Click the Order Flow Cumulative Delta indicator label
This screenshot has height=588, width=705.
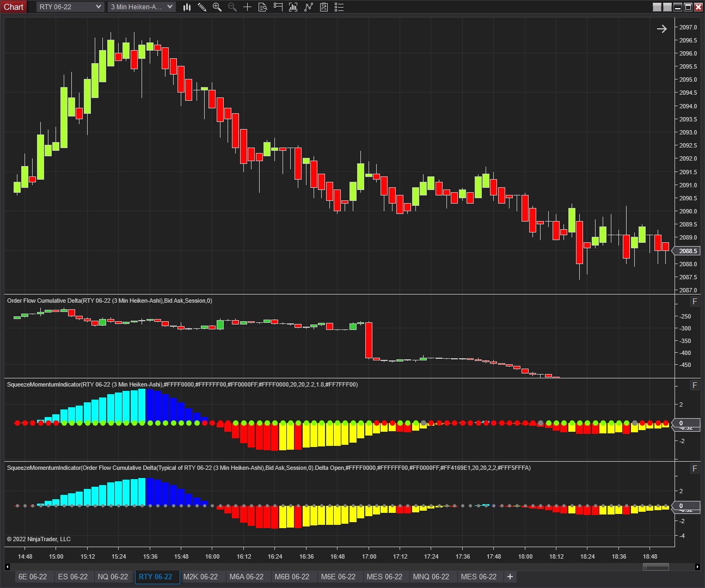pyautogui.click(x=109, y=301)
